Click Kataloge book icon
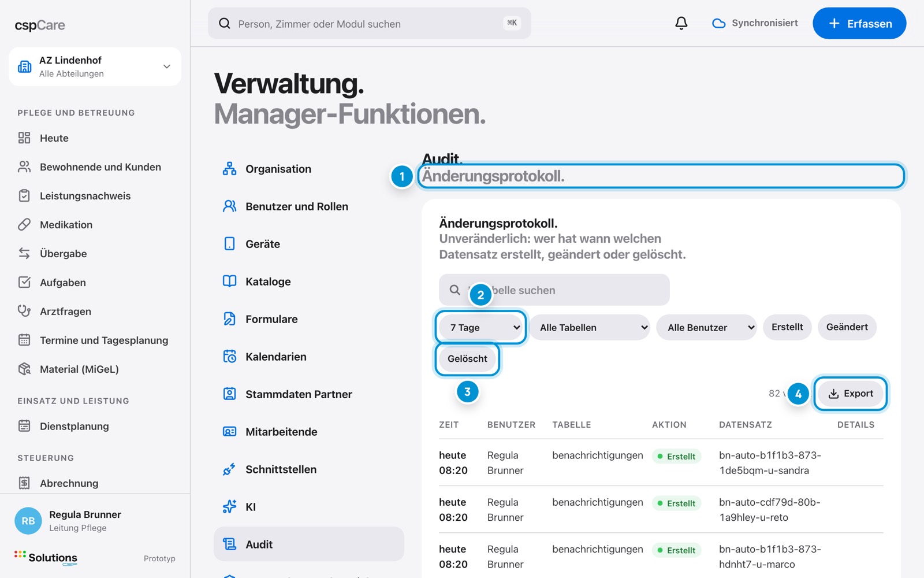 pos(230,281)
